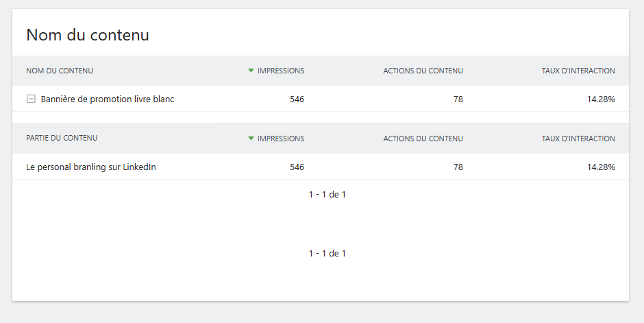This screenshot has width=644, height=323.
Task: Click 14.28% rate in the LinkedIn row
Action: tap(601, 167)
